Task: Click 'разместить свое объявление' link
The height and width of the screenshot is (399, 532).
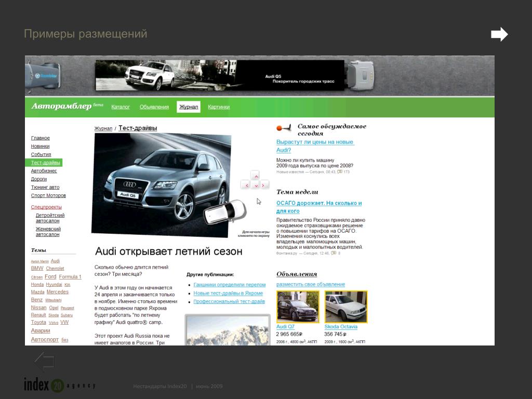Action: (311, 284)
